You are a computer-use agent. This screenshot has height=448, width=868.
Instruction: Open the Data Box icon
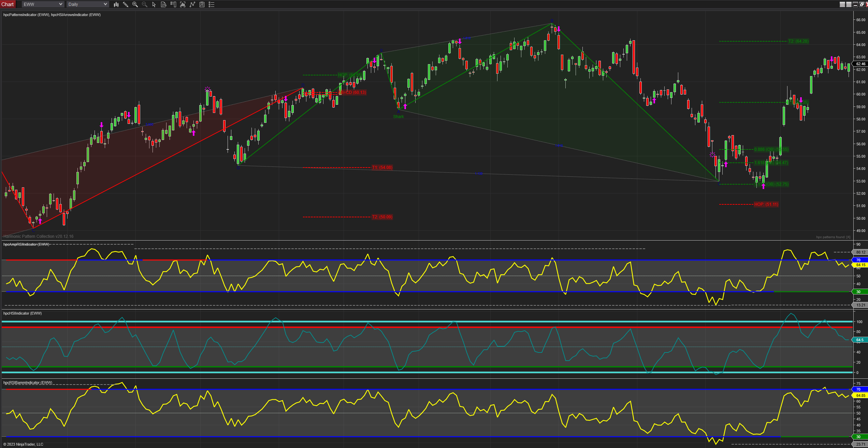163,4
